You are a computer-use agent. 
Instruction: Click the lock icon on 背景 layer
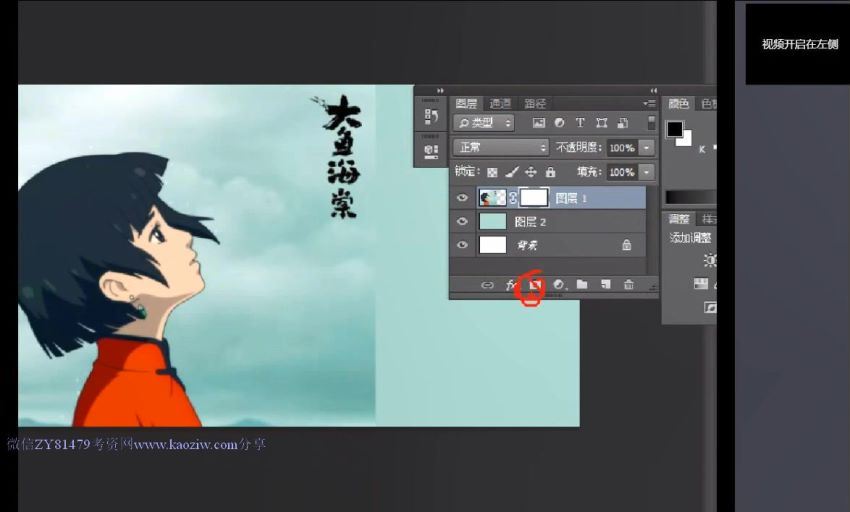pos(627,245)
